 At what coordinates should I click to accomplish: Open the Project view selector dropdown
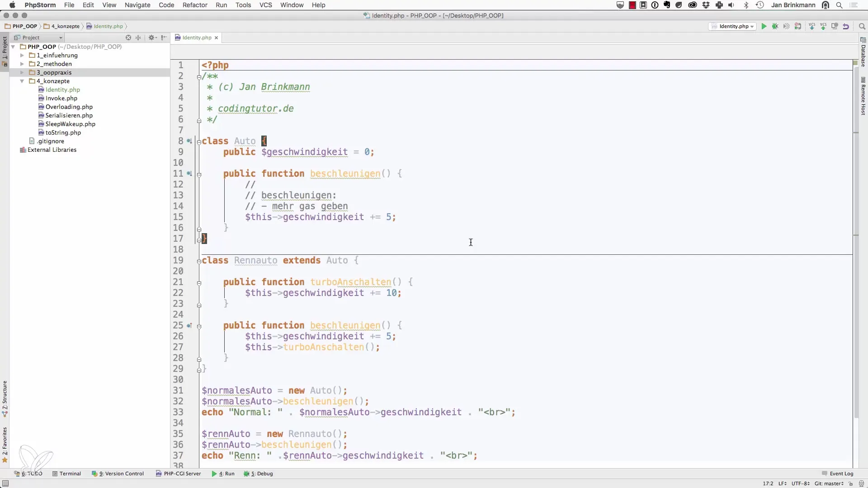(38, 38)
